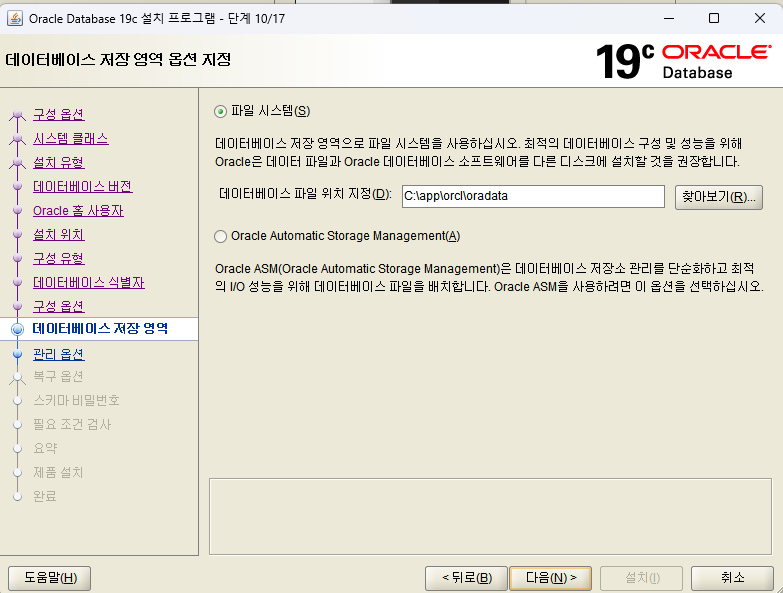The height and width of the screenshot is (593, 783).
Task: Click 데이터베이스 저장 영역 옵션 지정 heading
Action: point(118,60)
